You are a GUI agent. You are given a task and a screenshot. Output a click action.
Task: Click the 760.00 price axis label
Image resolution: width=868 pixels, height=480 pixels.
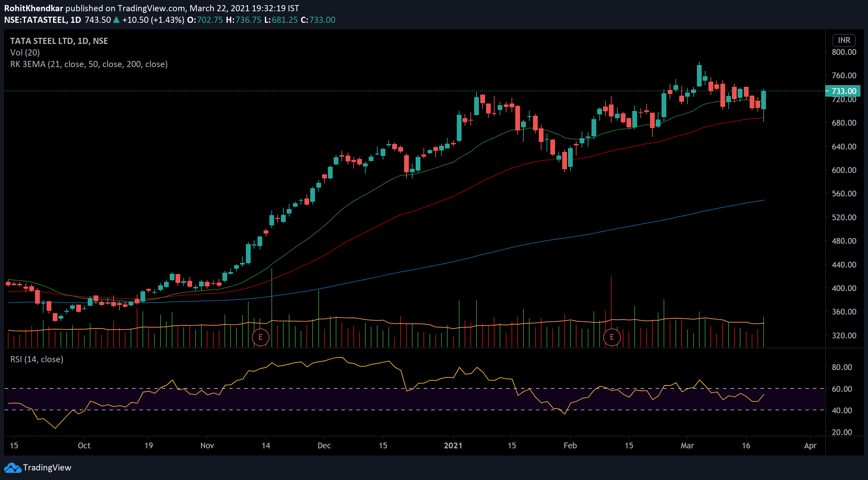click(844, 76)
